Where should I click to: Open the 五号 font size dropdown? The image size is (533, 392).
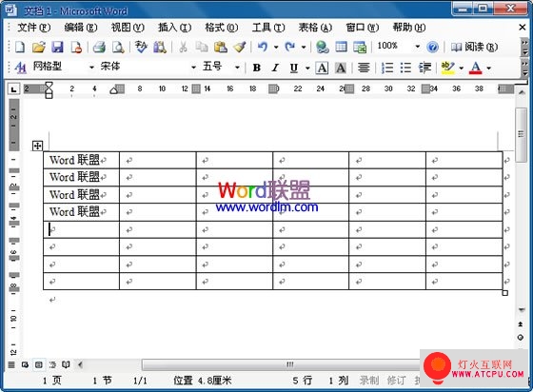[237, 68]
